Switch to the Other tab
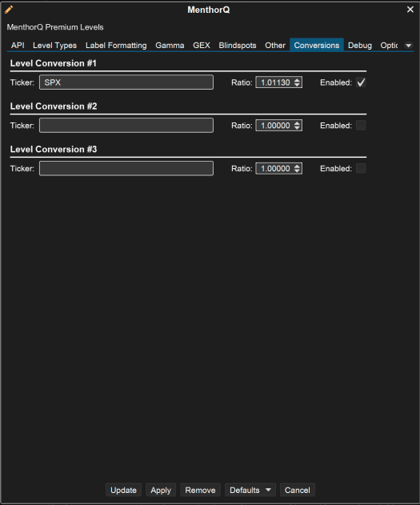Viewport: 420px width, 505px height. click(x=275, y=46)
